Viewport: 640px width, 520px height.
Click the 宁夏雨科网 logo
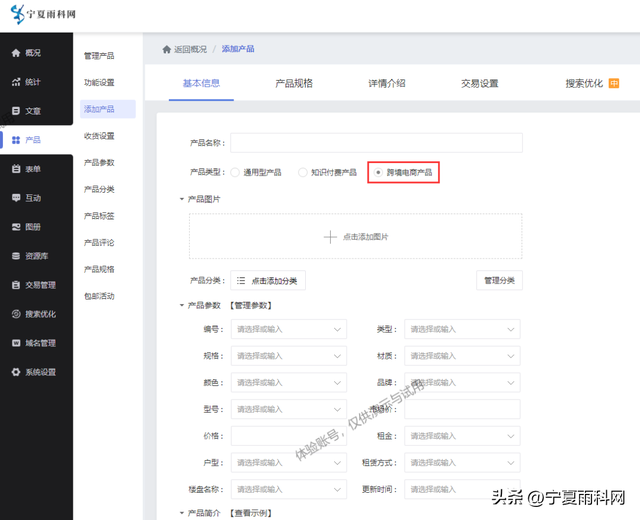pos(43,14)
